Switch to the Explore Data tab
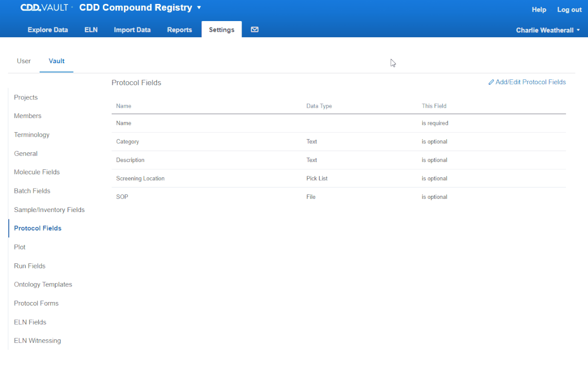588x378 pixels. click(x=48, y=30)
